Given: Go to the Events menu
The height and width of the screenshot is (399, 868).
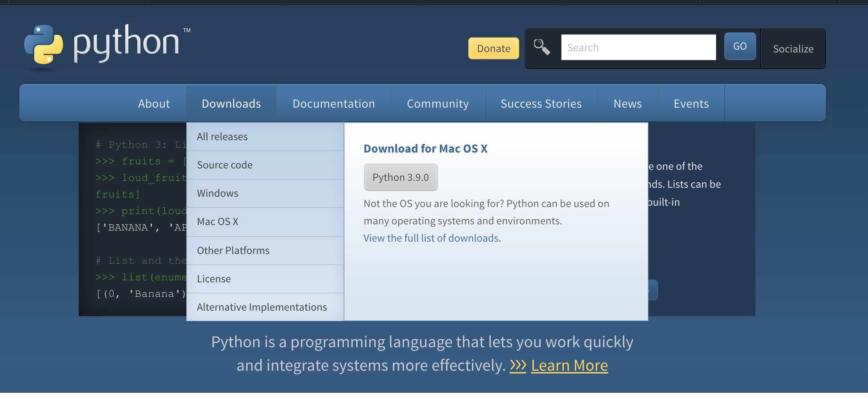Looking at the screenshot, I should 691,104.
